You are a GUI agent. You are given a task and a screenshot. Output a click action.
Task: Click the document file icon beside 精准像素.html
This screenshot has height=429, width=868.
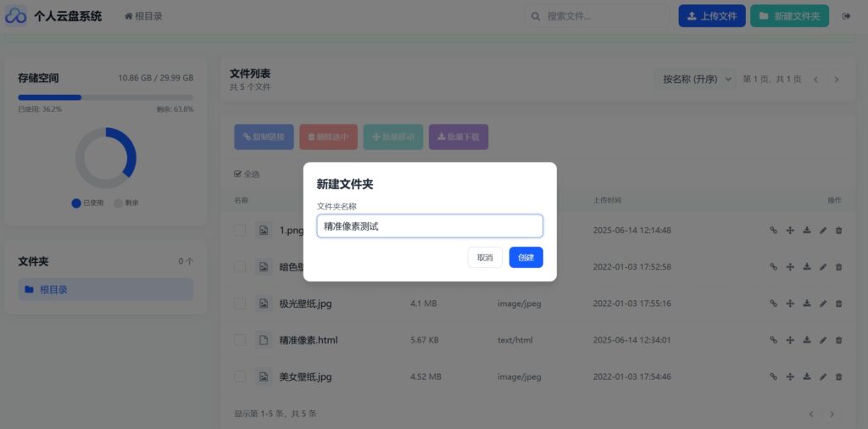pos(264,341)
